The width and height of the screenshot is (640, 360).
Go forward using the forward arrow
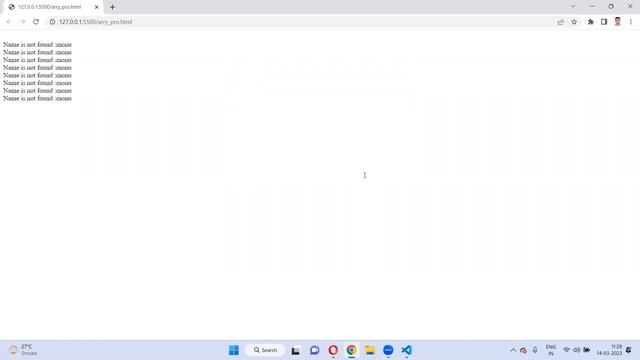click(22, 22)
